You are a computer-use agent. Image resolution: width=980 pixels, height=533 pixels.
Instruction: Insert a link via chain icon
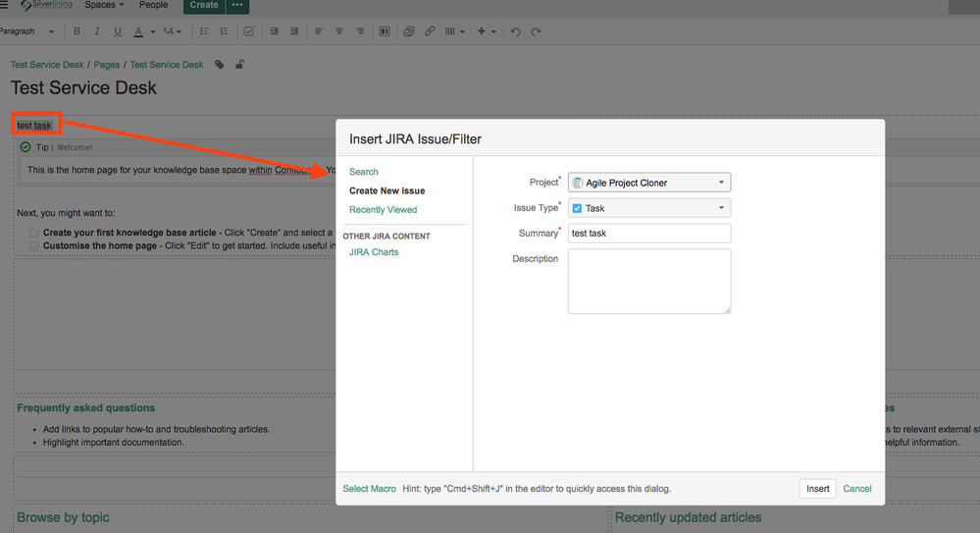[430, 31]
